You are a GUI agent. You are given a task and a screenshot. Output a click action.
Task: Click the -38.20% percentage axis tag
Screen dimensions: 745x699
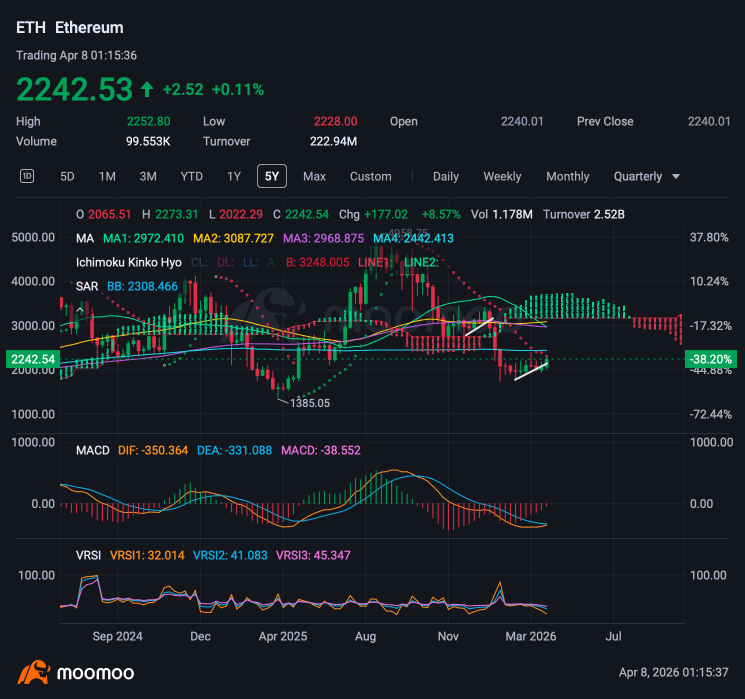[x=710, y=359]
